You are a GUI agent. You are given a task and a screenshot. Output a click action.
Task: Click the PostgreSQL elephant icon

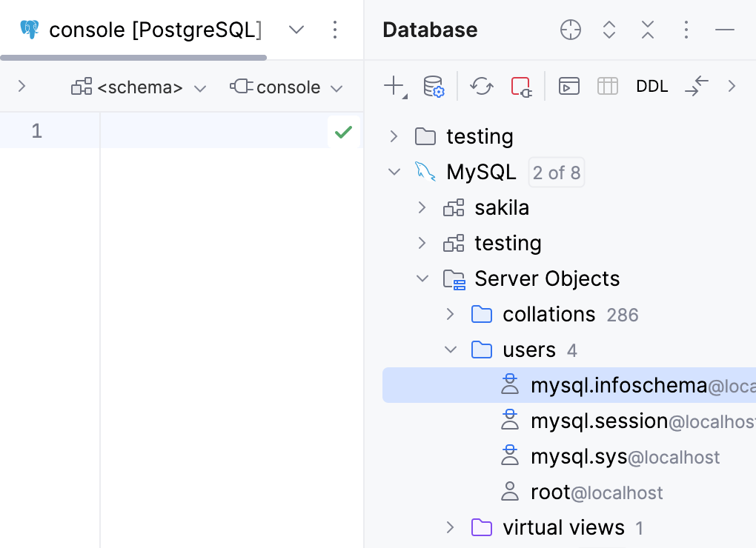coord(29,30)
